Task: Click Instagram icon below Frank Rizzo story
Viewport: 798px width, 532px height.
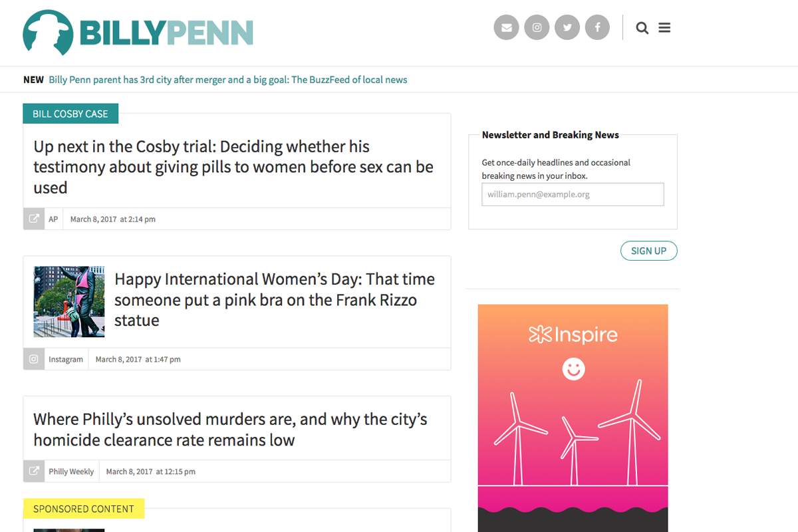Action: click(34, 359)
